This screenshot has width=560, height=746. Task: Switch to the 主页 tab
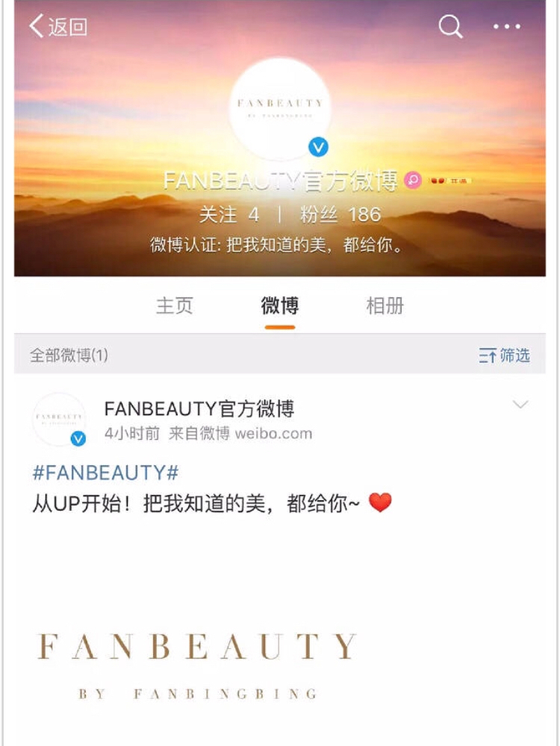click(175, 305)
